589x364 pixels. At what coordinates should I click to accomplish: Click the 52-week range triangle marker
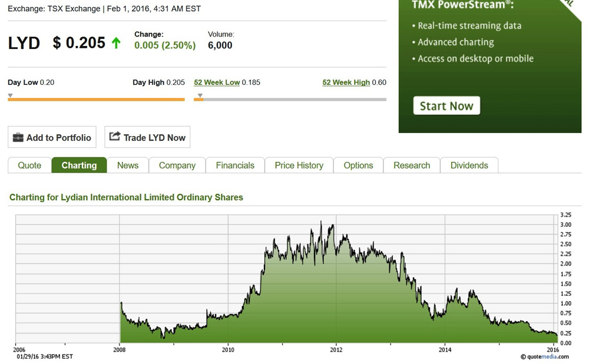(x=200, y=95)
